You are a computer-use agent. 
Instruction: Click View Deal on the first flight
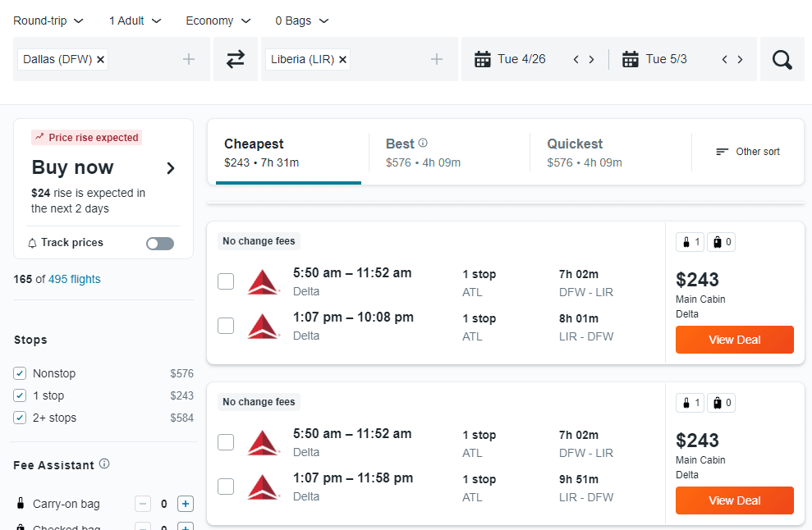click(734, 339)
